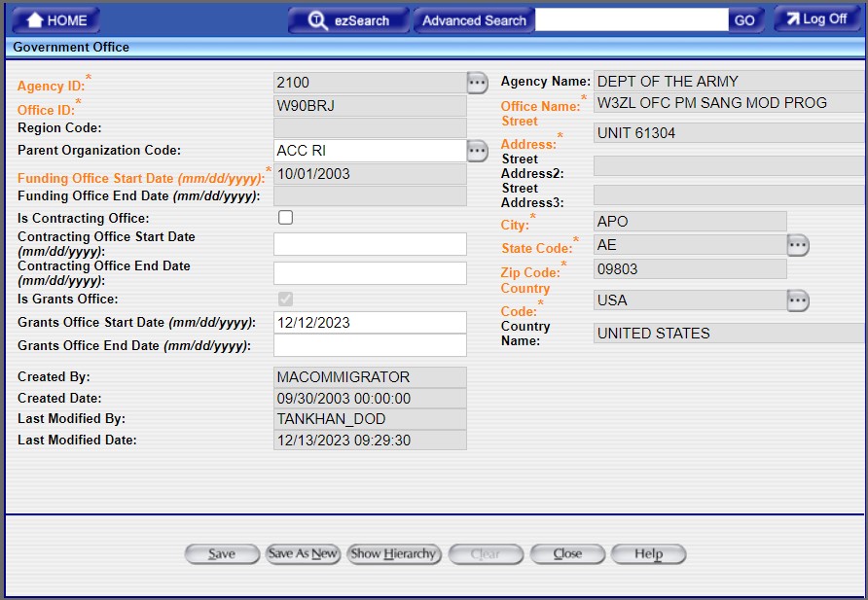Screen dimensions: 868x600
Task: Toggle the Is Contracting Office checkbox
Action: [285, 218]
